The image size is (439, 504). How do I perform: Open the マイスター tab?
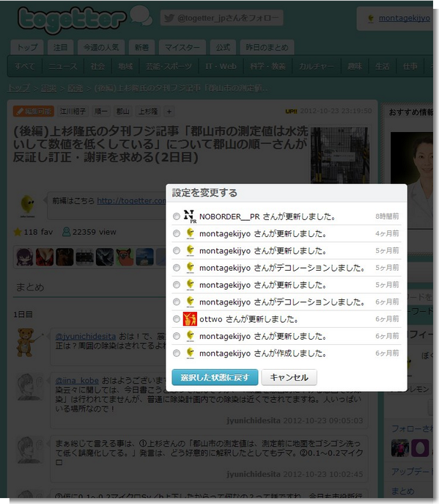182,47
